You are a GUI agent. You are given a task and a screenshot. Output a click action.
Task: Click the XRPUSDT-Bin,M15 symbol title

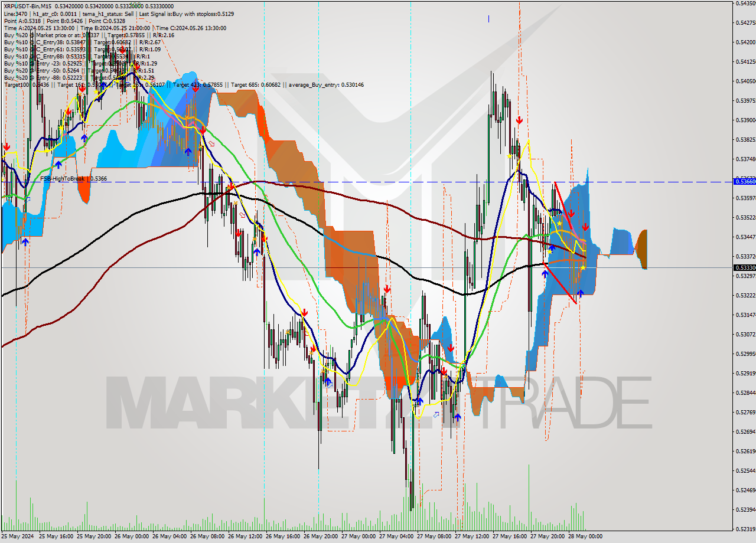point(28,6)
